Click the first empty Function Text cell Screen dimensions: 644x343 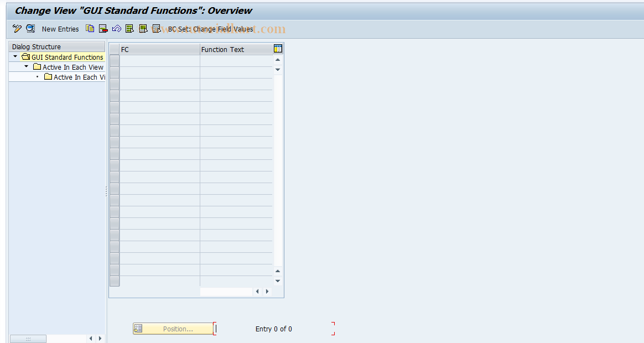tap(236, 61)
